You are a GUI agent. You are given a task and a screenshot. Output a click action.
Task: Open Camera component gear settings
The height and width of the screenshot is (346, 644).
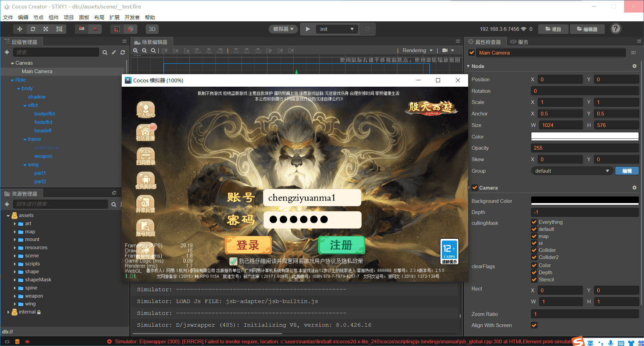(635, 188)
